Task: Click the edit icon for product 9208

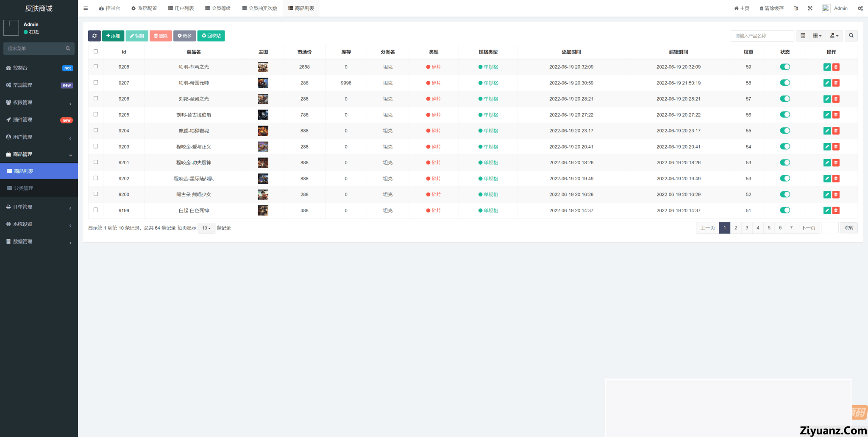Action: tap(826, 67)
